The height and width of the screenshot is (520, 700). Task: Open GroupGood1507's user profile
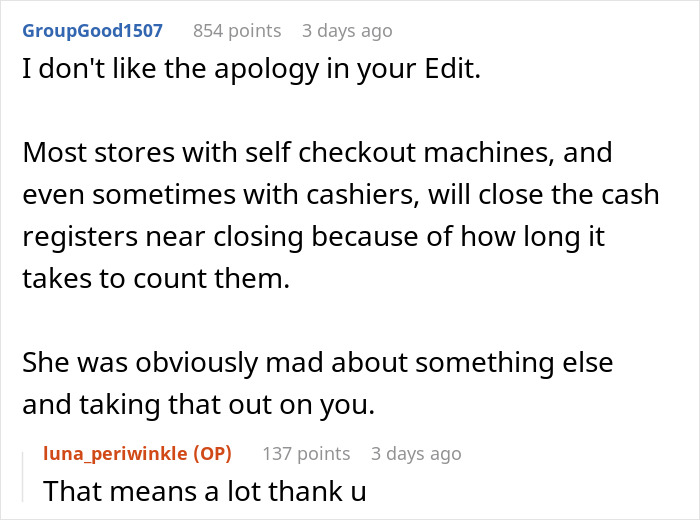pyautogui.click(x=92, y=31)
